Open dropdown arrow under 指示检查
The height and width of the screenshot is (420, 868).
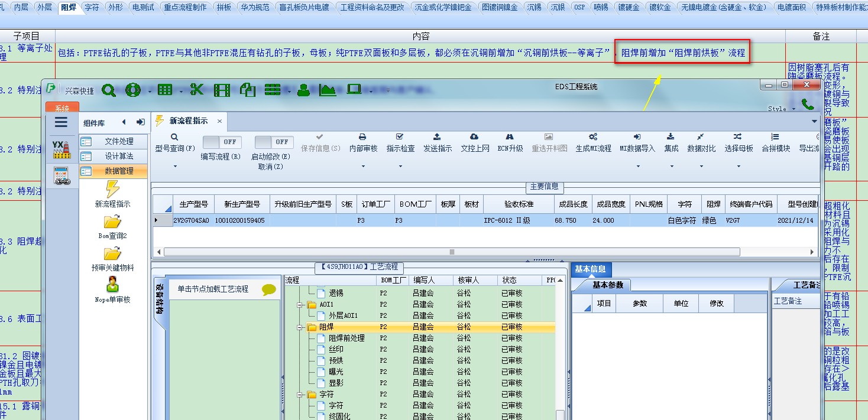pyautogui.click(x=400, y=167)
